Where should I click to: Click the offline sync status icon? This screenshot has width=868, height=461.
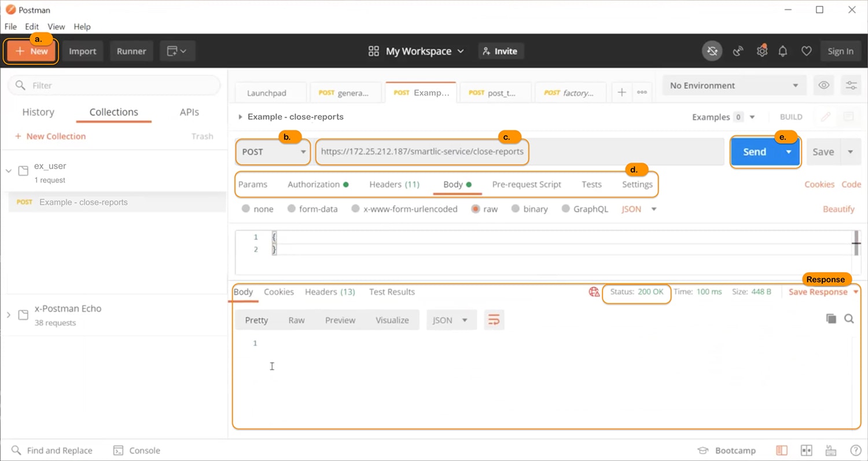[x=712, y=51]
